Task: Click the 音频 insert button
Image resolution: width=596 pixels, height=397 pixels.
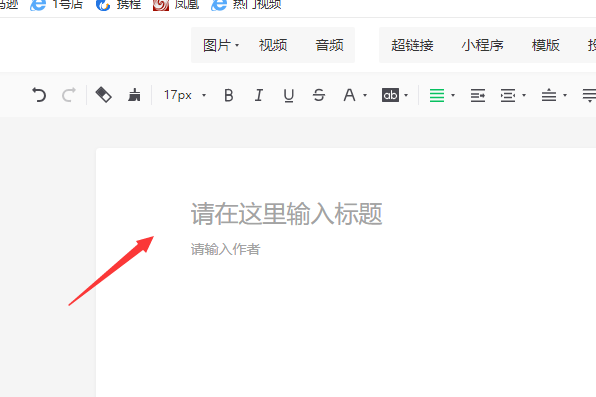Action: [329, 45]
